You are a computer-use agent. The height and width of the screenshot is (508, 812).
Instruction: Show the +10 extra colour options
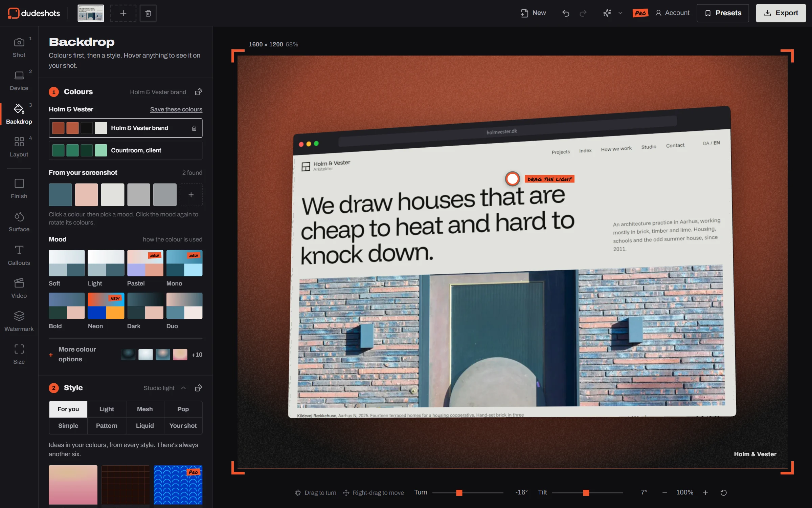[197, 355]
